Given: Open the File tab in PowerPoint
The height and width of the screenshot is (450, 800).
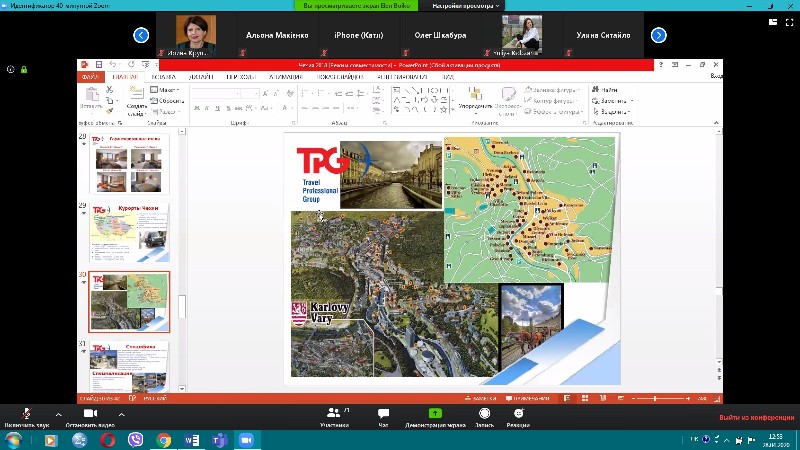Looking at the screenshot, I should tap(91, 76).
